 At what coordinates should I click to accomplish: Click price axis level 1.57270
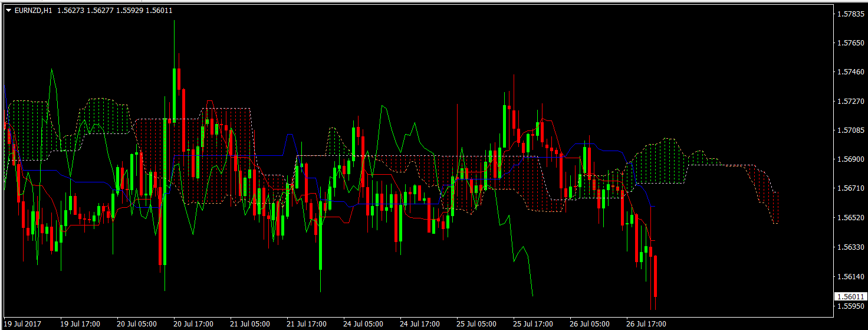(x=851, y=102)
